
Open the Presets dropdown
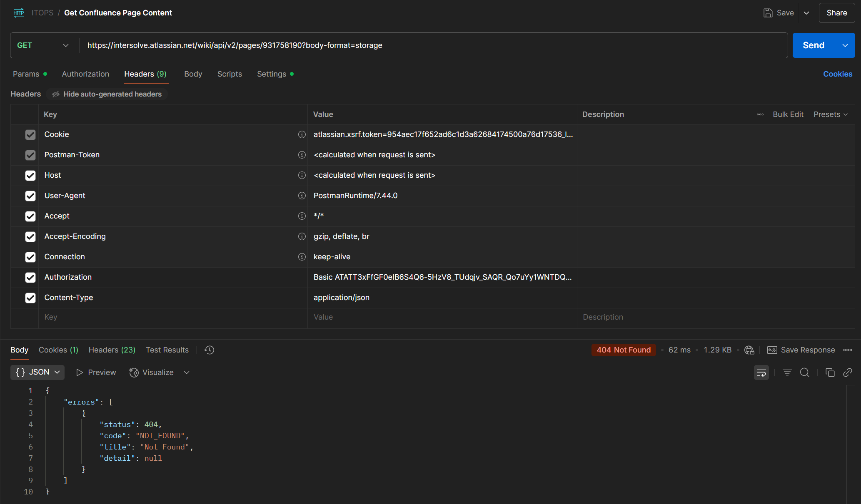click(x=831, y=114)
